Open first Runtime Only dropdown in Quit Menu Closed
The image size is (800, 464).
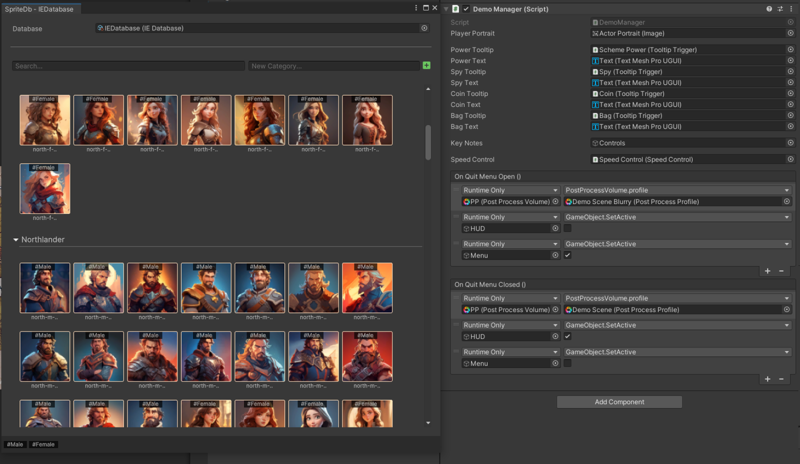coord(510,298)
